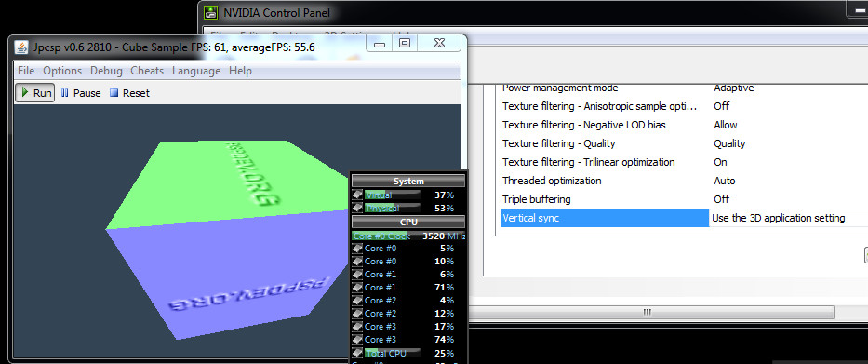Image resolution: width=868 pixels, height=364 pixels.
Task: Click the NVIDIA Control Panel title icon
Action: click(210, 12)
